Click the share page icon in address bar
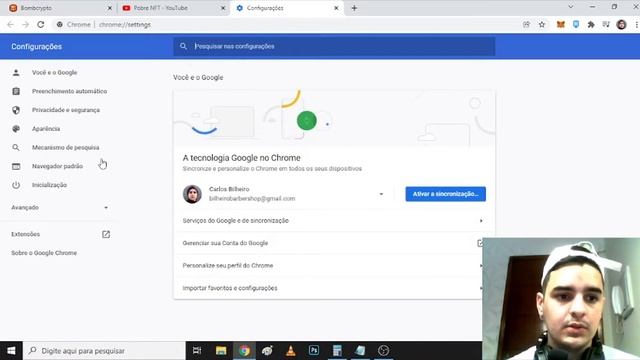640x360 pixels. click(x=526, y=24)
